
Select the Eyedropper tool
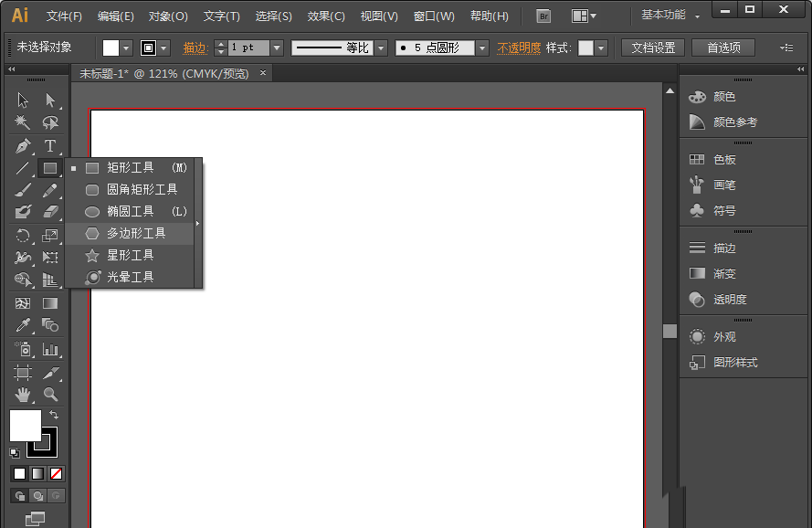pos(23,325)
